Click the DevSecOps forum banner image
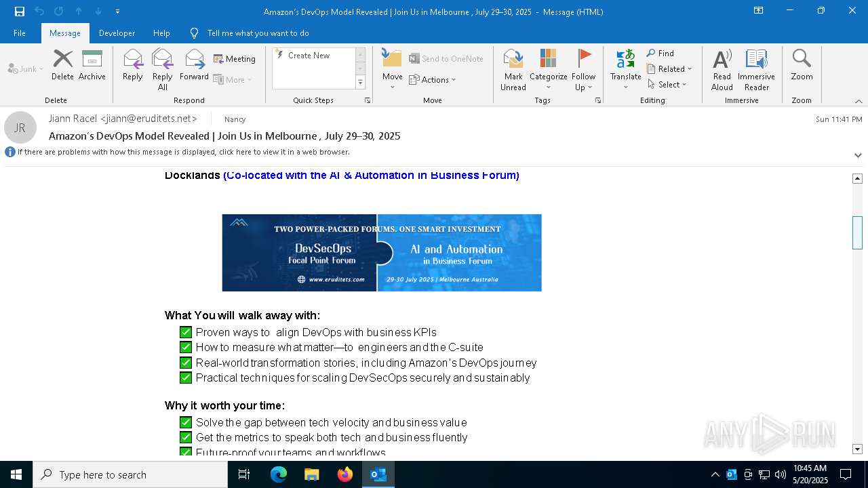Screen dimensions: 868x488 (x=382, y=253)
